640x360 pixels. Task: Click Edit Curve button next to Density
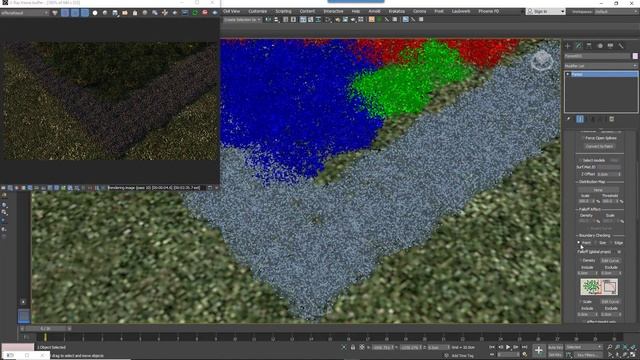tap(610, 260)
